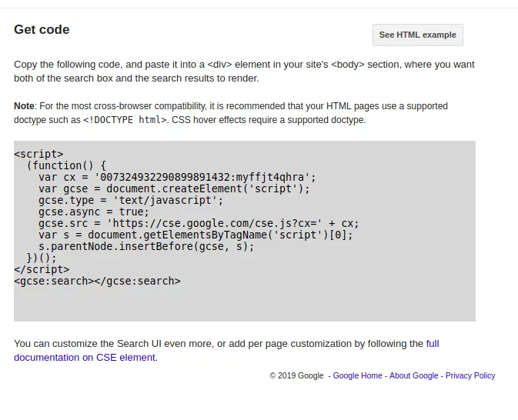Click the <!DOCTYPE html> inline code text
Viewport: 518px width, 420px height.
click(125, 120)
